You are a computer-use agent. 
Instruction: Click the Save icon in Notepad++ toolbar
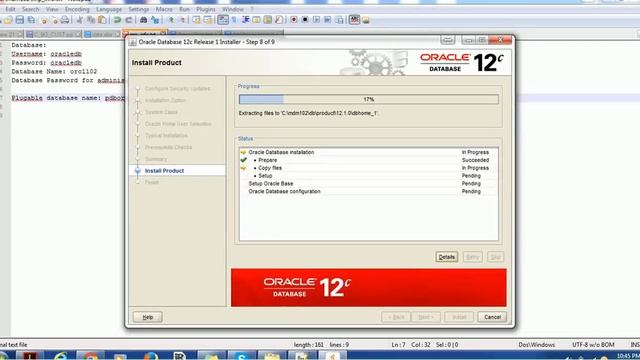tap(20, 20)
